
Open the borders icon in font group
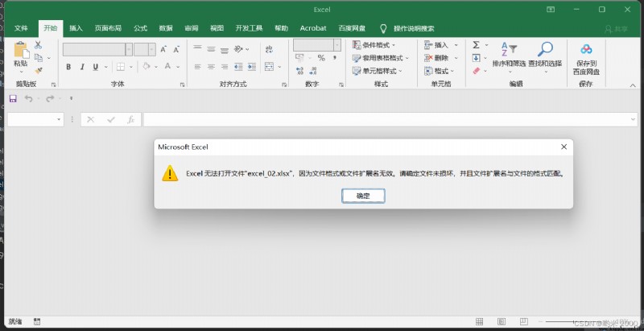pyautogui.click(x=121, y=67)
